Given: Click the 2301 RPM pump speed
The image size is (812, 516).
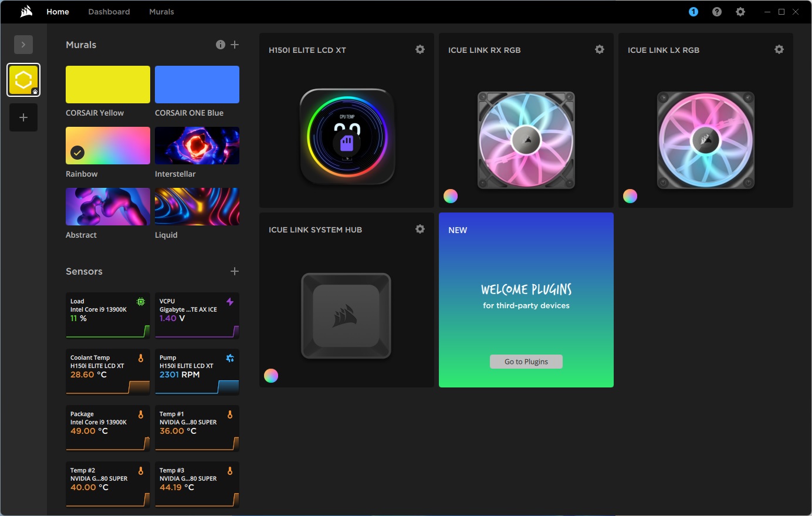Looking at the screenshot, I should 180,375.
